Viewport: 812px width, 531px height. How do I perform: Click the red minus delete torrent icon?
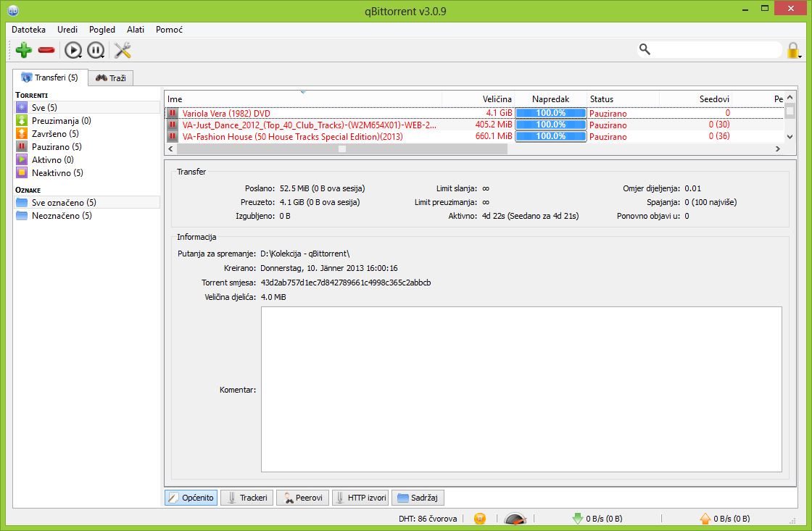46,50
